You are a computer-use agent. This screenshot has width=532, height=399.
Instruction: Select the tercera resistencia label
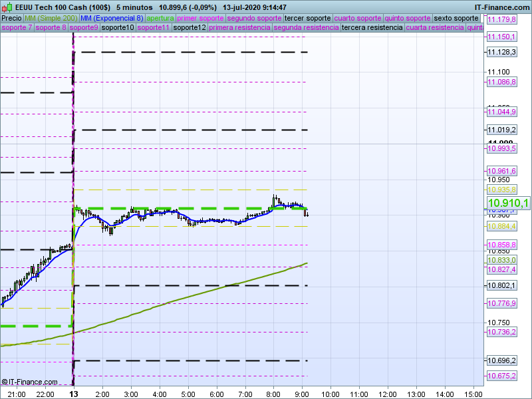[372, 28]
